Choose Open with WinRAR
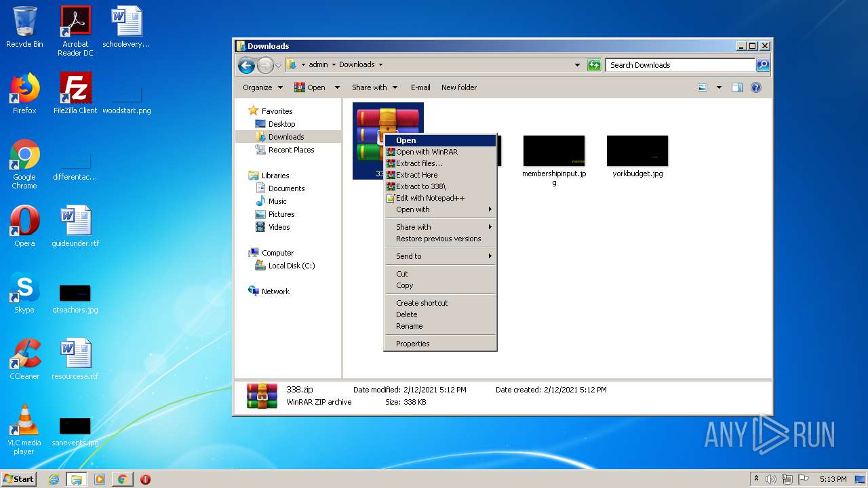The width and height of the screenshot is (868, 488). click(440, 152)
